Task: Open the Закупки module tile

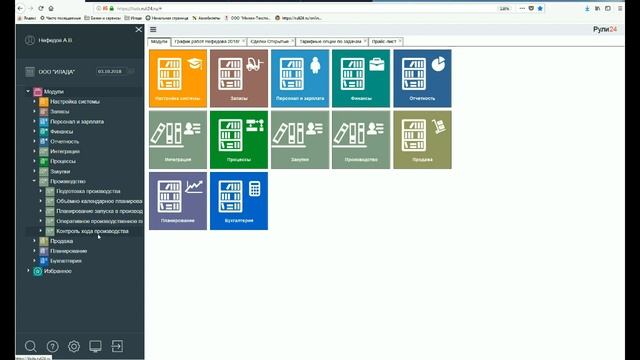Action: point(300,140)
